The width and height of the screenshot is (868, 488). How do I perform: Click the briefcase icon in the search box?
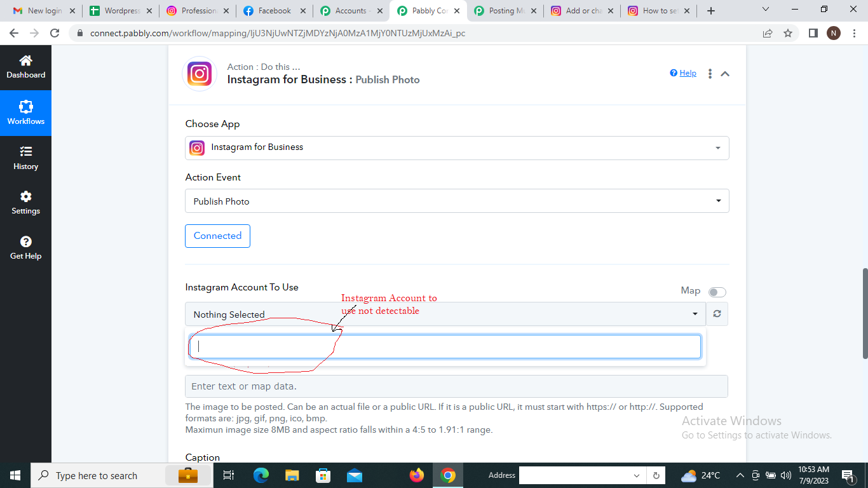[x=187, y=475]
